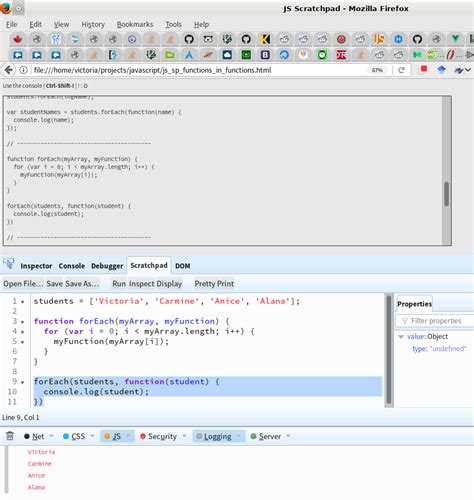Click the red square extension icon
The image size is (474, 500).
coord(423,69)
